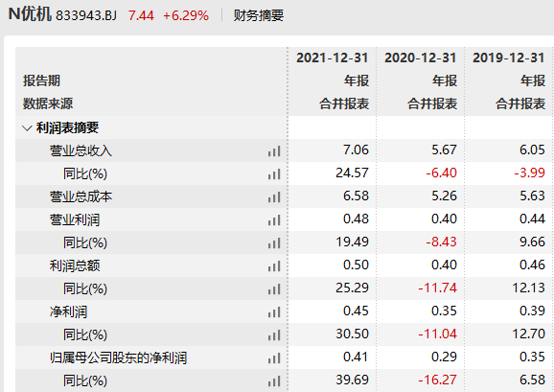Viewport: 554px width, 392px height.
Task: Open chart icon for 净利润 同比(%) row
Action: coord(274,335)
